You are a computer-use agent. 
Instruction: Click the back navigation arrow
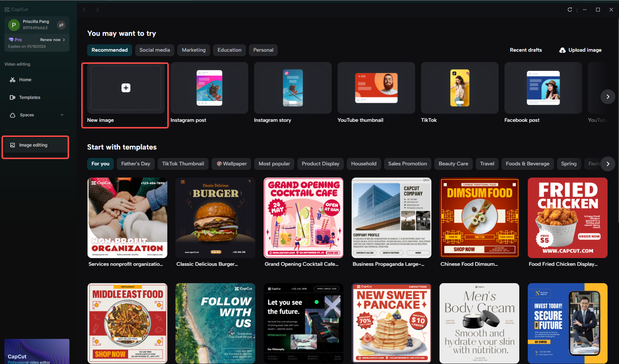click(x=84, y=10)
